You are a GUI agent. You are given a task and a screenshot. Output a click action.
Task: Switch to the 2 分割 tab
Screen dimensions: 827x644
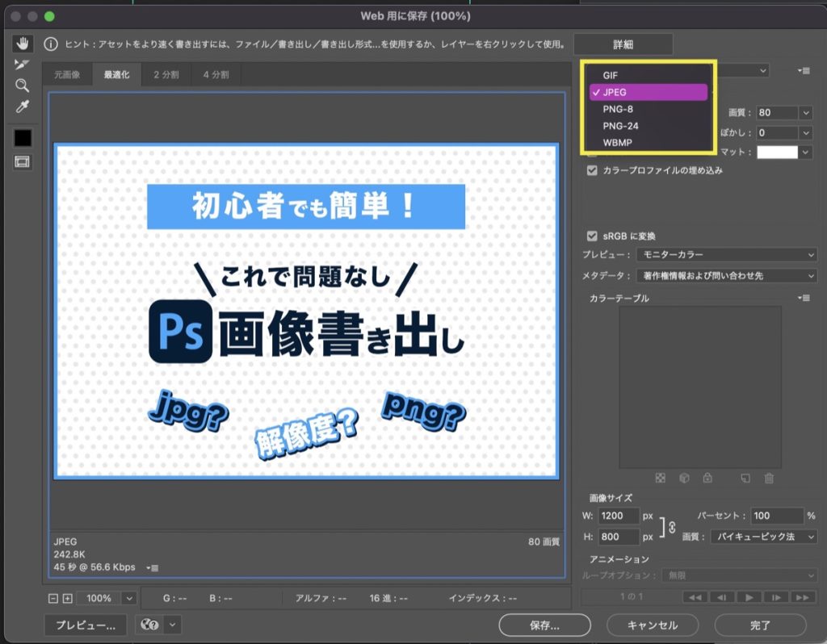pos(166,75)
